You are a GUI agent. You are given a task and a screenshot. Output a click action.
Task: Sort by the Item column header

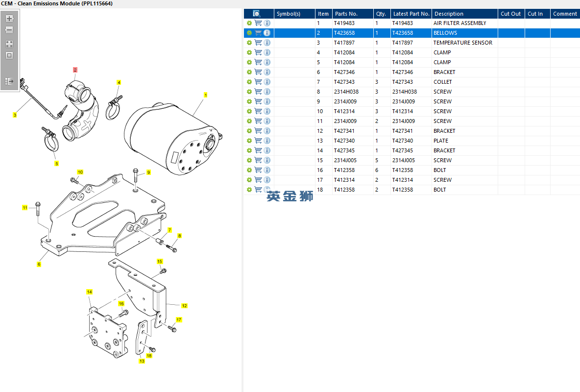click(324, 14)
